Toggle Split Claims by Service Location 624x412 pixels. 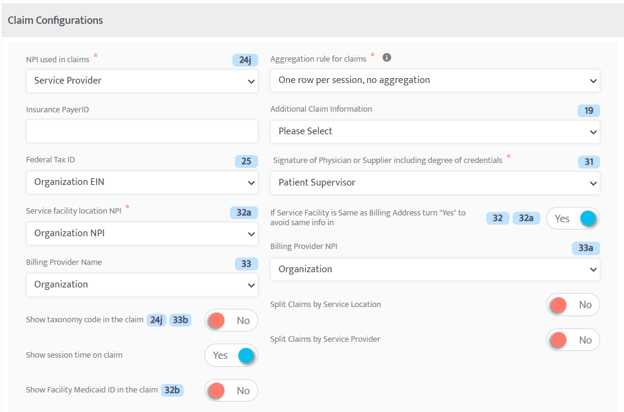tap(573, 305)
